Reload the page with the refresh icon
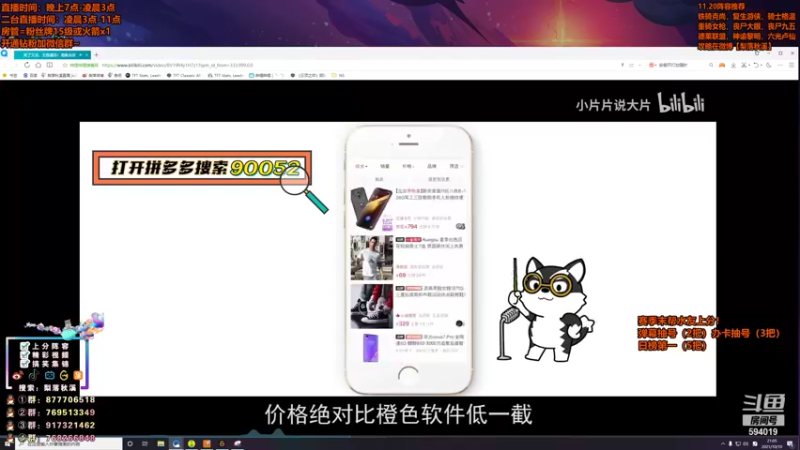This screenshot has width=800, height=450. point(27,65)
